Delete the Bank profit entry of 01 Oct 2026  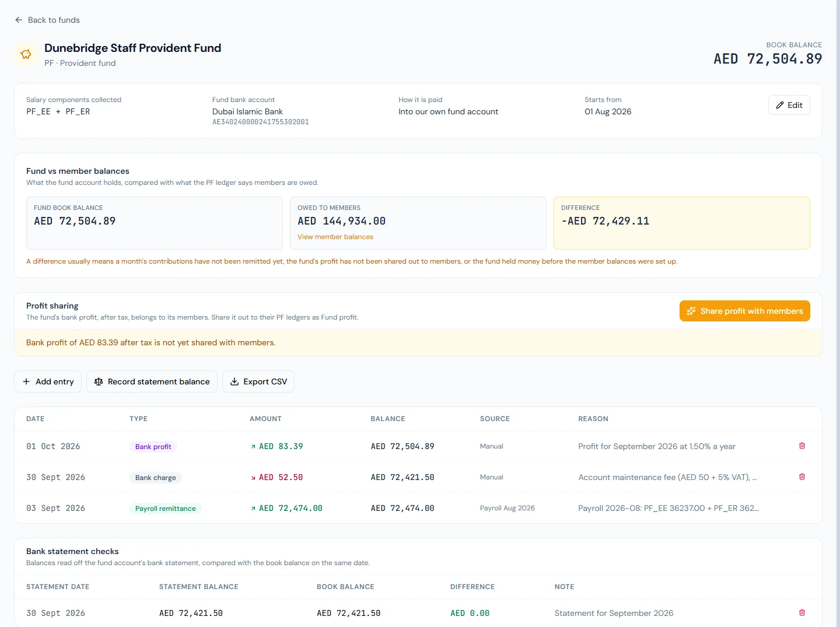[802, 446]
